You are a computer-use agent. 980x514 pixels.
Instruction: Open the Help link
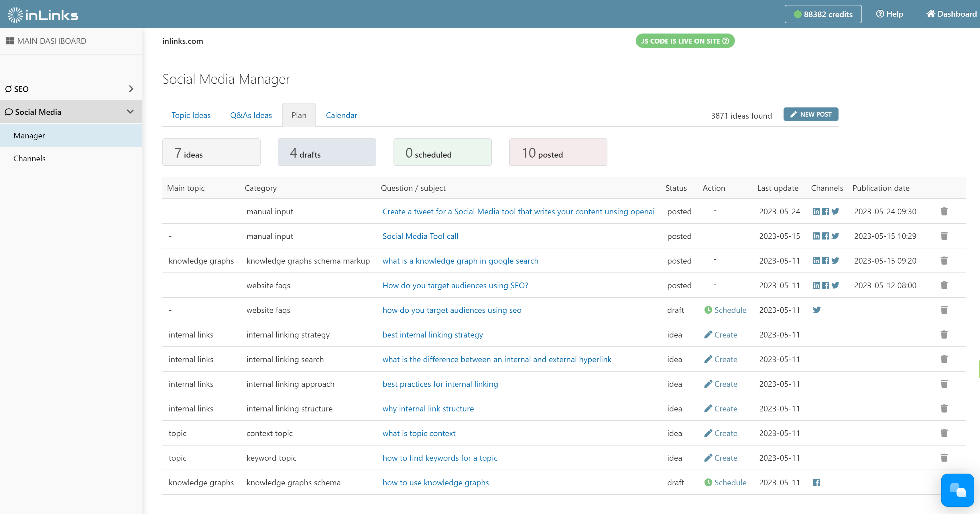tap(890, 14)
